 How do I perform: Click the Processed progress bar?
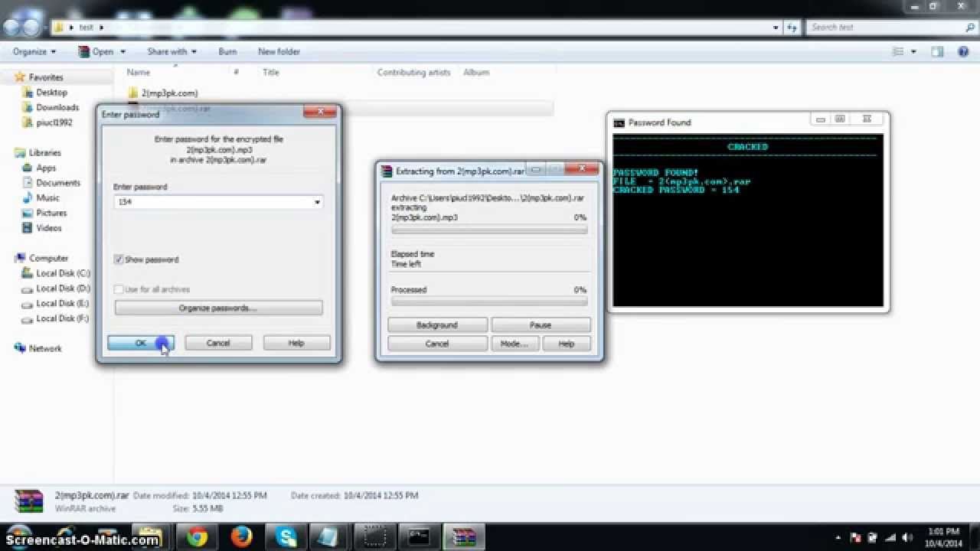coord(489,302)
